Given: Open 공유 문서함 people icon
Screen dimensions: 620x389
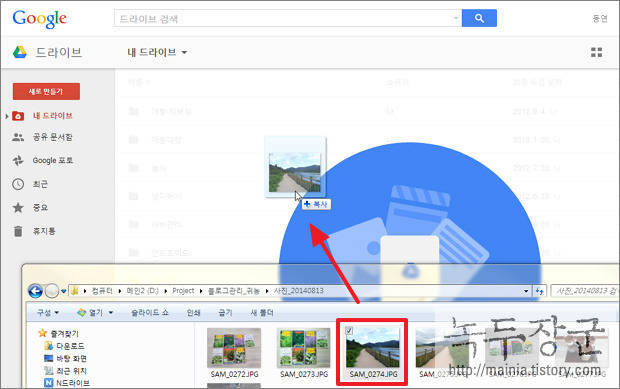Looking at the screenshot, I should point(18,137).
